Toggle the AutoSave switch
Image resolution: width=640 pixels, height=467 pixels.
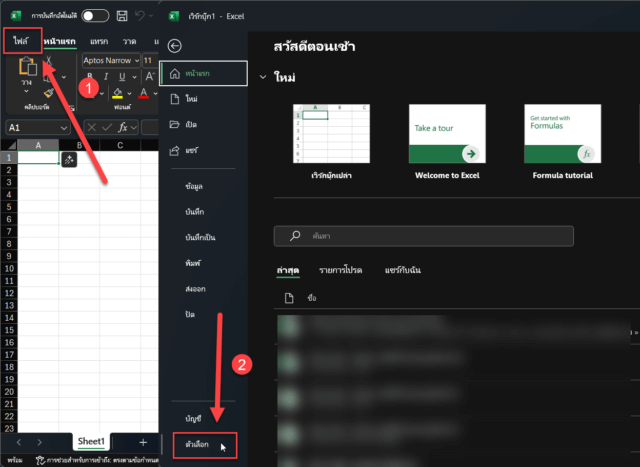pyautogui.click(x=95, y=16)
